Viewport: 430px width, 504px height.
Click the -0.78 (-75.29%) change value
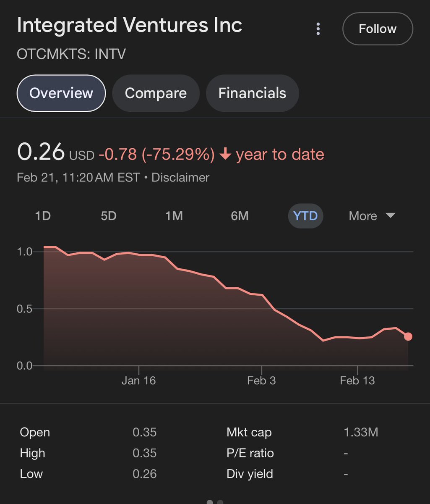156,155
